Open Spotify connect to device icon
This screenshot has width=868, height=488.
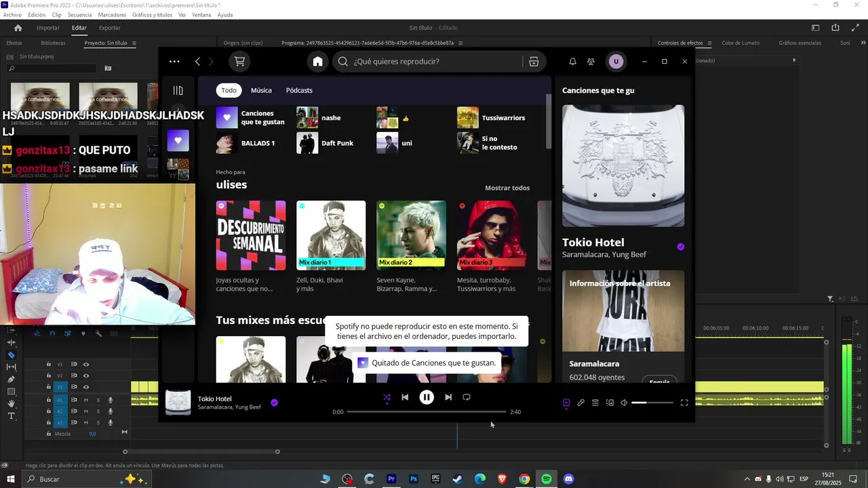coord(610,403)
